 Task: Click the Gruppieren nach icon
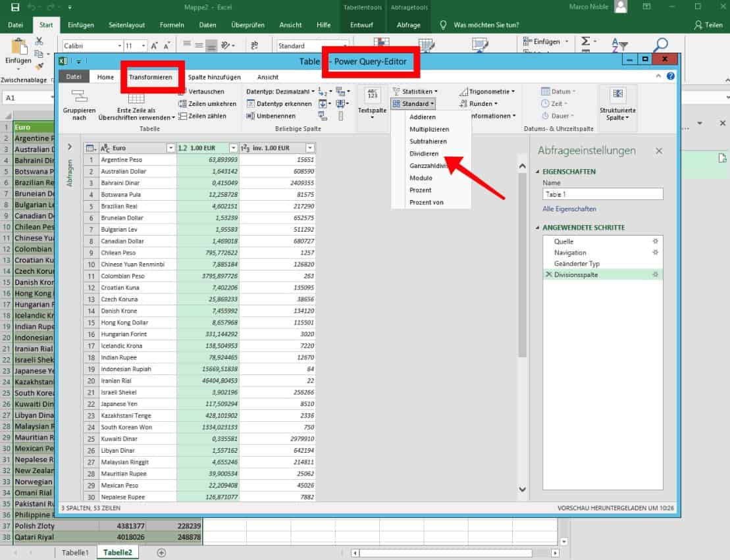(79, 97)
